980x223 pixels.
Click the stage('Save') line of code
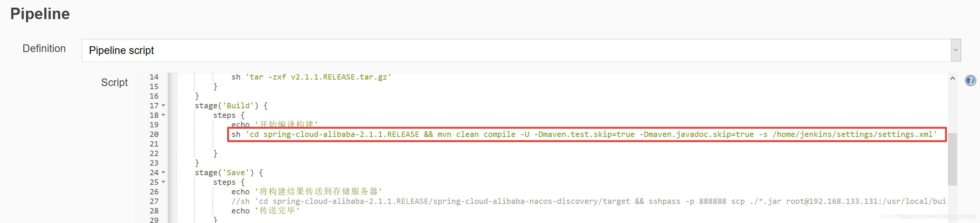coord(228,173)
